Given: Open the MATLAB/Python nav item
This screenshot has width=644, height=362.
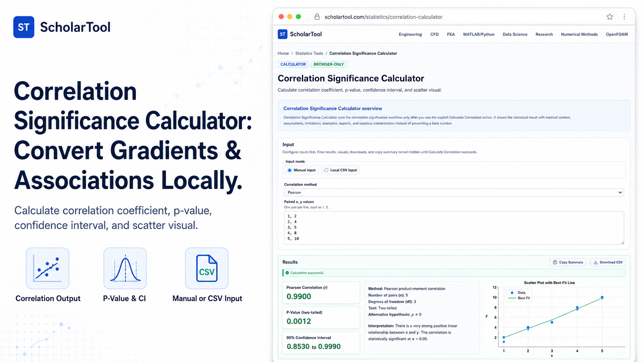Looking at the screenshot, I should 479,34.
